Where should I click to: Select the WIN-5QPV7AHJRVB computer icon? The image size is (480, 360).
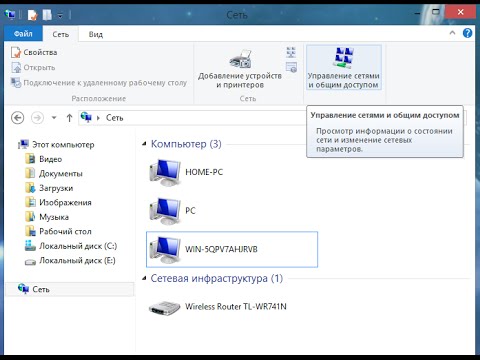(165, 249)
